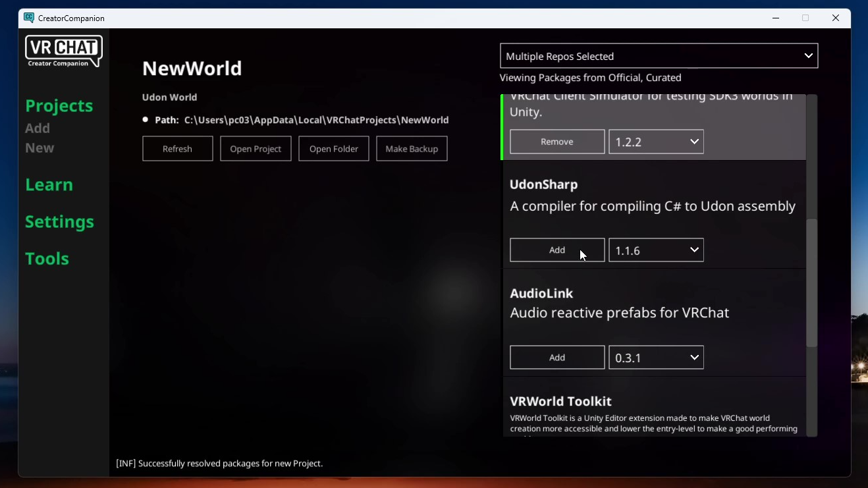The image size is (868, 488).
Task: Make a backup of the project
Action: pyautogui.click(x=412, y=149)
